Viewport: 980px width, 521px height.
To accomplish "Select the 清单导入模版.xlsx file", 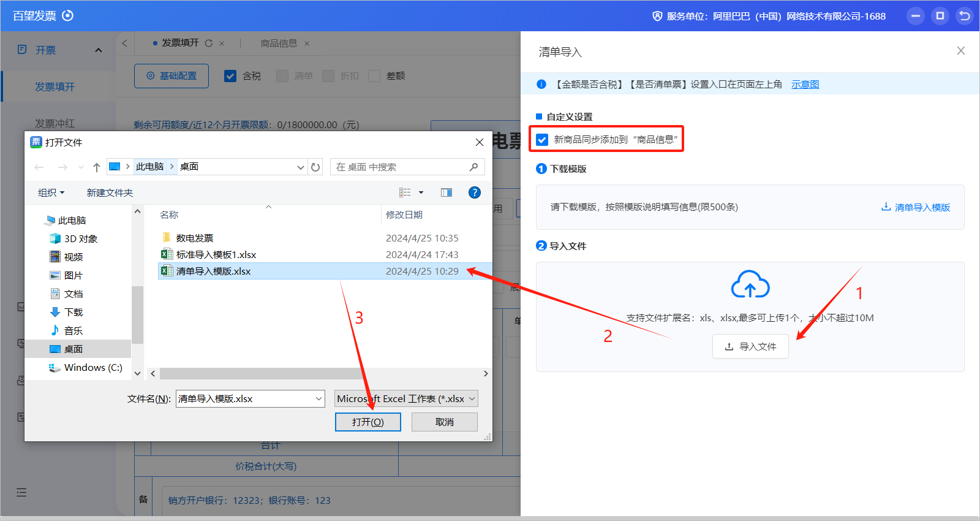I will (x=325, y=271).
